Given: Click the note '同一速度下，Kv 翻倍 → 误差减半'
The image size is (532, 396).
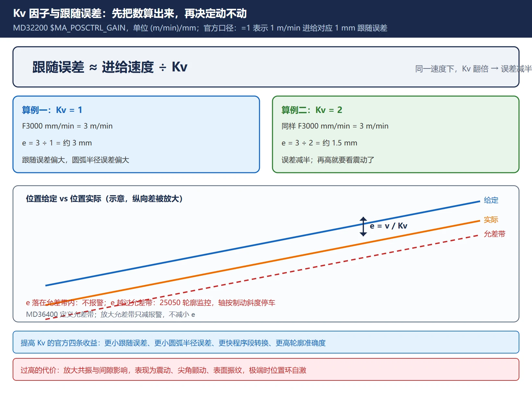Looking at the screenshot, I should point(473,69).
